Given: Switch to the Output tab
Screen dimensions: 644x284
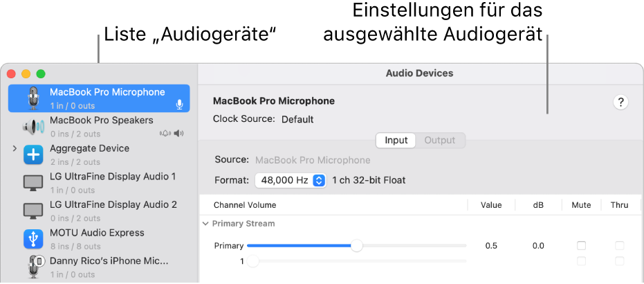Looking at the screenshot, I should [440, 140].
